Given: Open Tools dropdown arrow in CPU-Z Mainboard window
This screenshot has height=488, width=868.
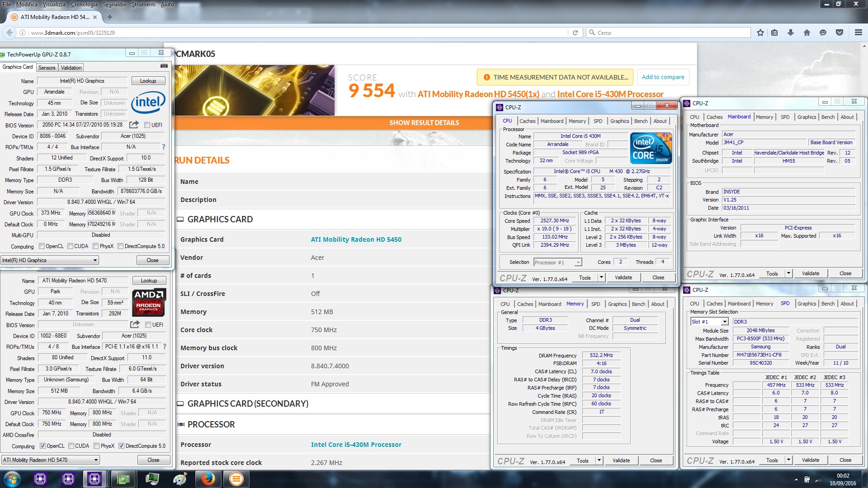Looking at the screenshot, I should click(x=788, y=273).
